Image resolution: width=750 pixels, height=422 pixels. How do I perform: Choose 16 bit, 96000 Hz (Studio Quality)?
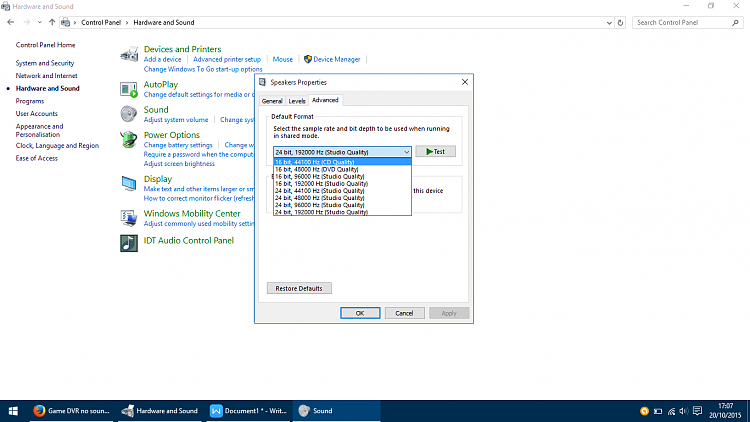pos(342,176)
